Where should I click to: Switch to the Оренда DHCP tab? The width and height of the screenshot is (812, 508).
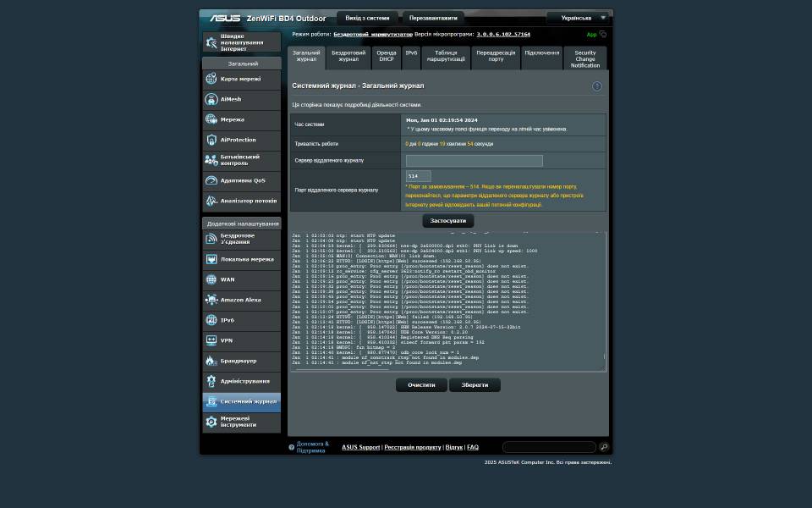[387, 57]
